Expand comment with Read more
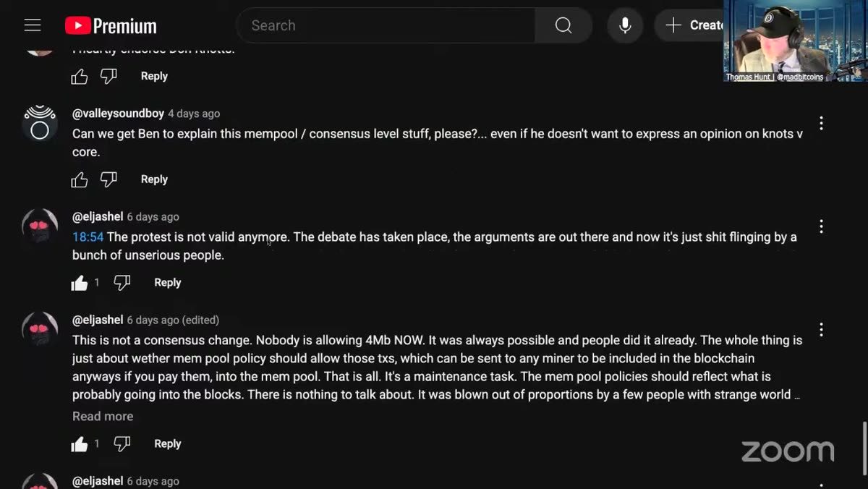This screenshot has width=868, height=489. click(103, 416)
